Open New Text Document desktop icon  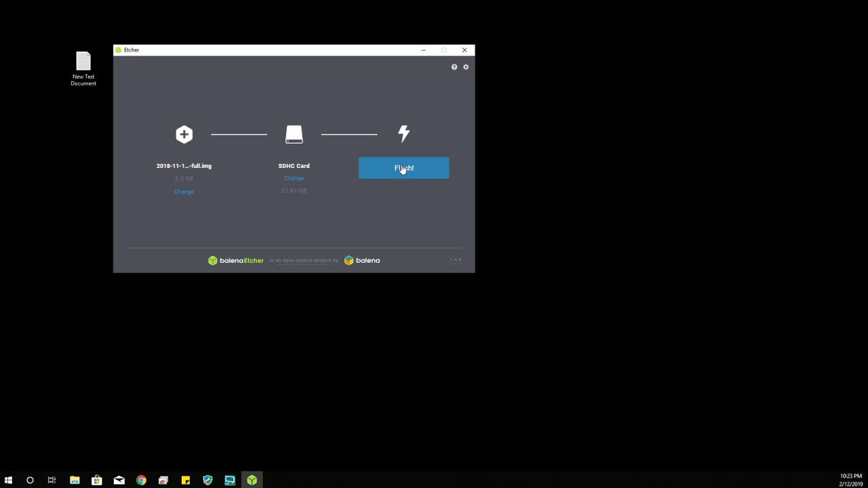[x=83, y=68]
